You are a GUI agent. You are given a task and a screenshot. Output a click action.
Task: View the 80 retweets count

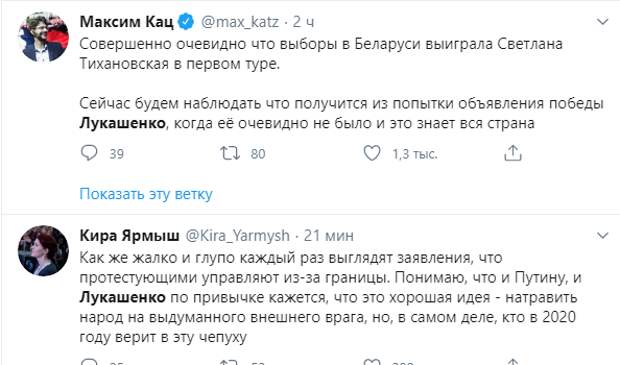click(x=258, y=153)
